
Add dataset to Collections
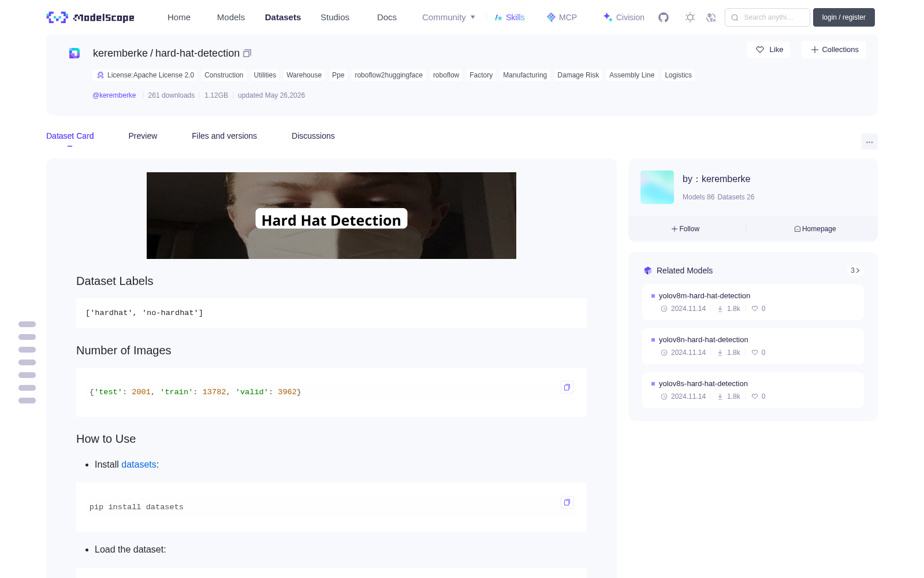834,50
